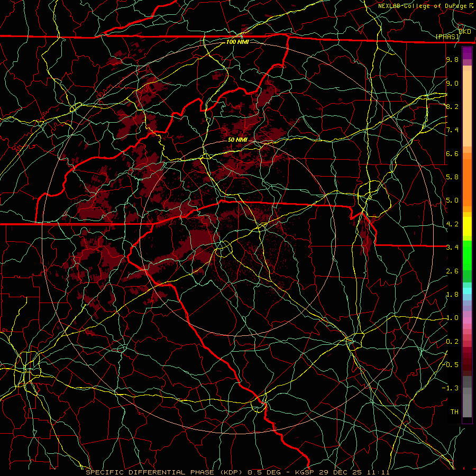Click the -0.5 value on the scale

451,365
